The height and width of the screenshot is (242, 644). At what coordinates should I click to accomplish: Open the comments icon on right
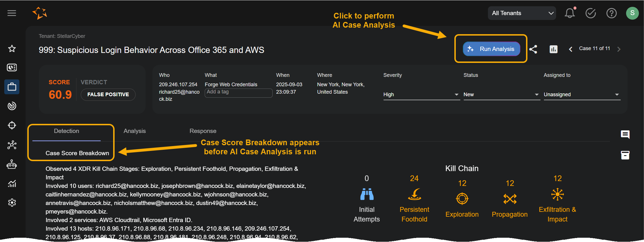pyautogui.click(x=625, y=134)
